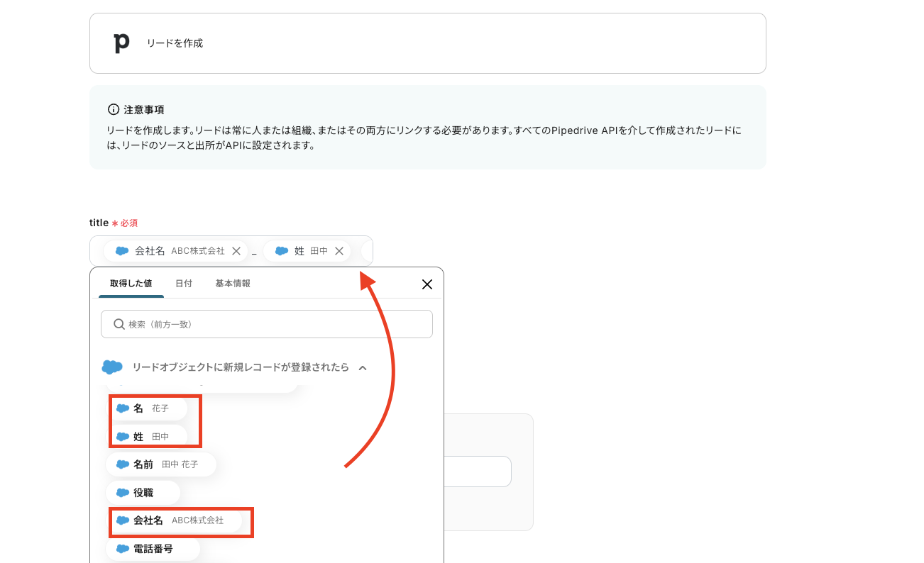Remove the 会社名 chip from title field
924x563 pixels.
pyautogui.click(x=236, y=251)
